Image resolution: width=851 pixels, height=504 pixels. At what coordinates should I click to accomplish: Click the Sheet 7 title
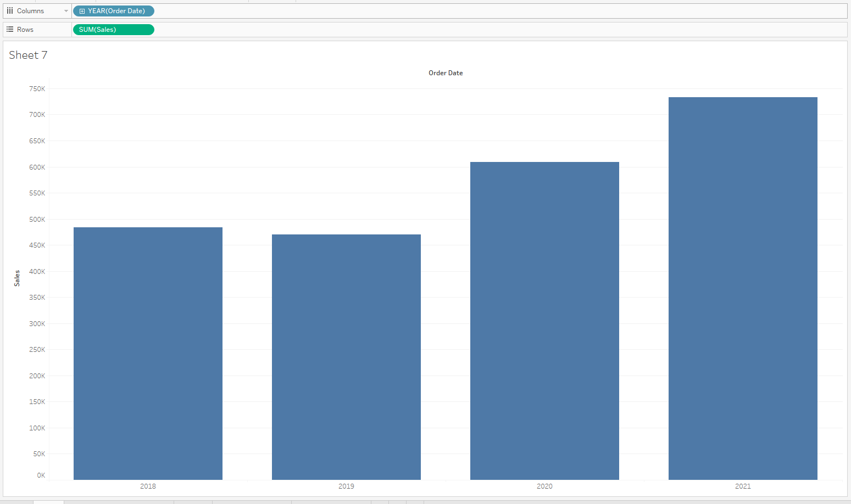point(28,55)
